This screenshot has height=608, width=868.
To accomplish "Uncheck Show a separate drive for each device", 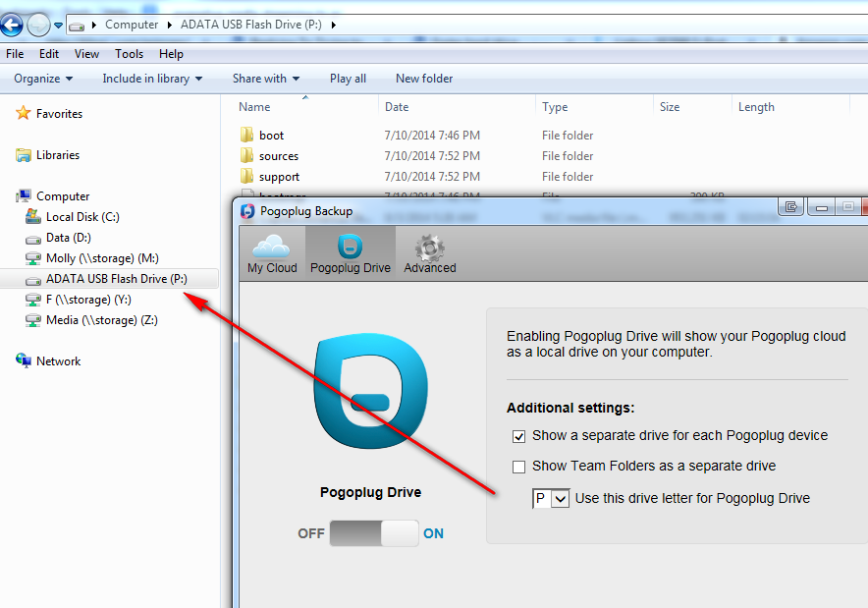I will 518,436.
